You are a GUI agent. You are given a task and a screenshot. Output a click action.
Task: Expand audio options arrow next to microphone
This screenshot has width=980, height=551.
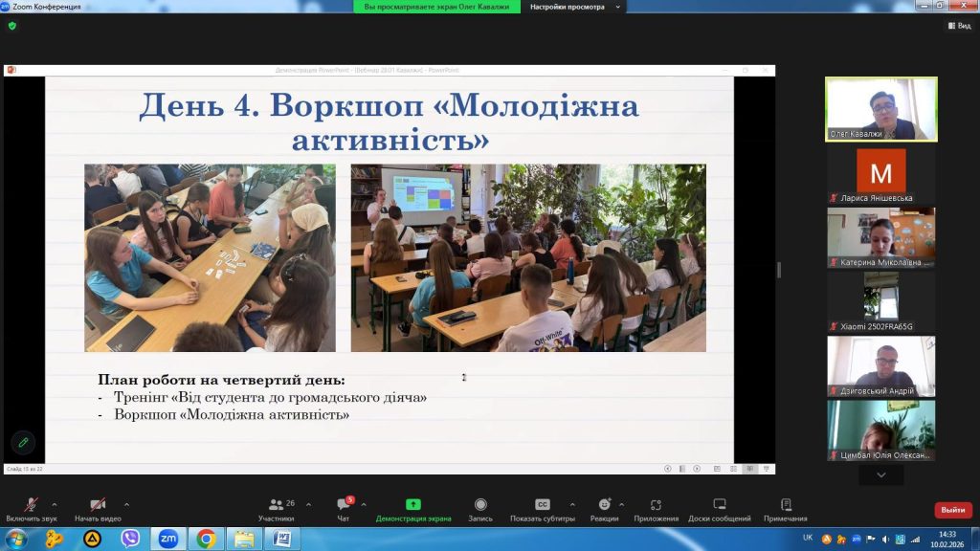click(x=54, y=504)
